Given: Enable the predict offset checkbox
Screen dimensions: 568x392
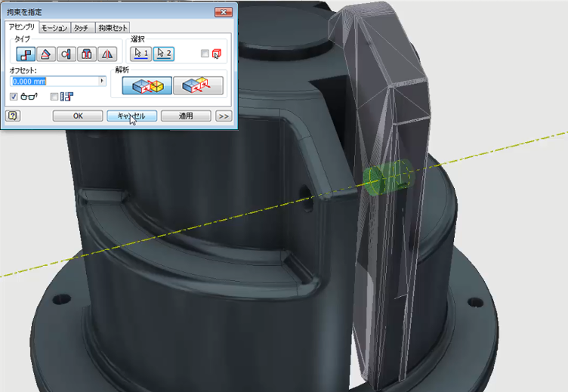Looking at the screenshot, I should tap(54, 97).
